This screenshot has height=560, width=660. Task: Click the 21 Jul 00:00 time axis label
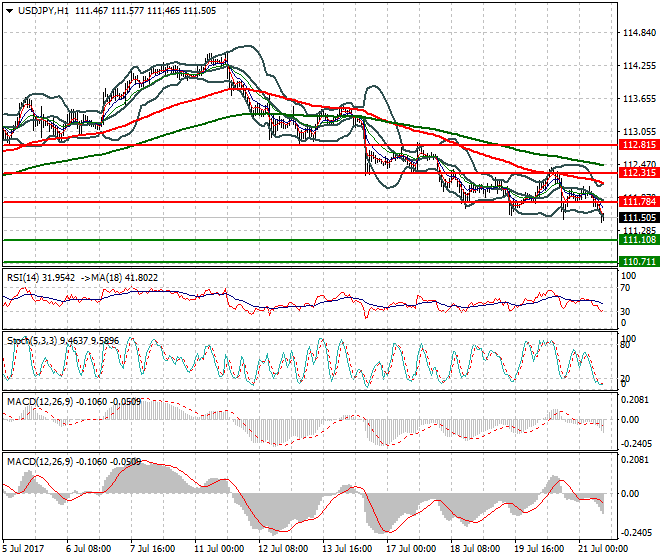coord(603,549)
